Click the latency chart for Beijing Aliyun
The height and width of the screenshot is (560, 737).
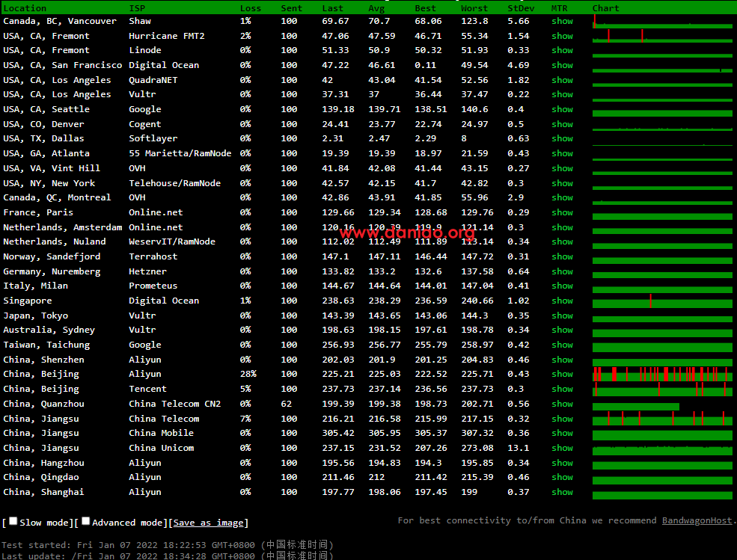click(x=662, y=375)
